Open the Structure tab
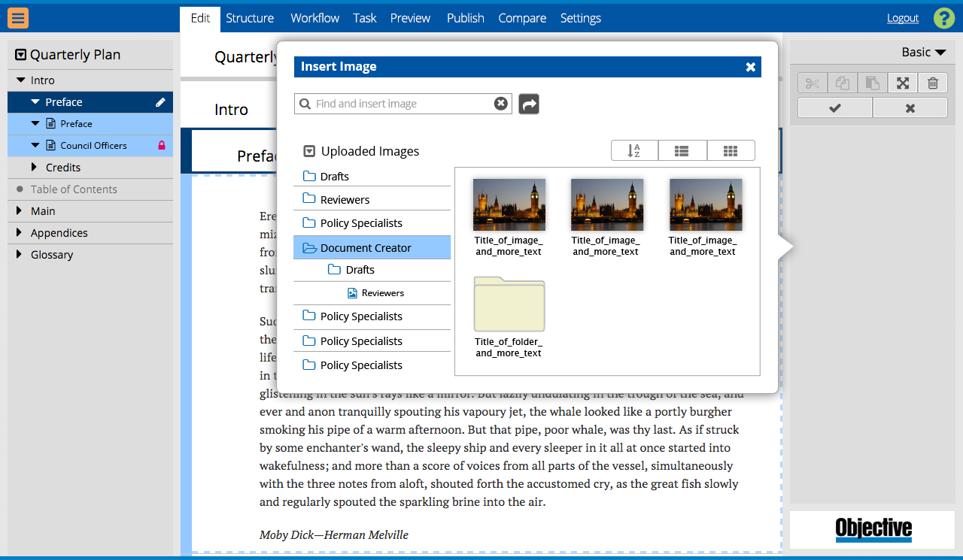This screenshot has height=560, width=963. coord(250,18)
